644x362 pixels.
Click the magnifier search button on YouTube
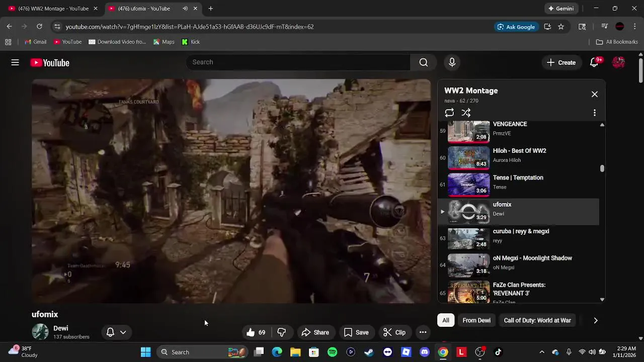[x=424, y=62]
